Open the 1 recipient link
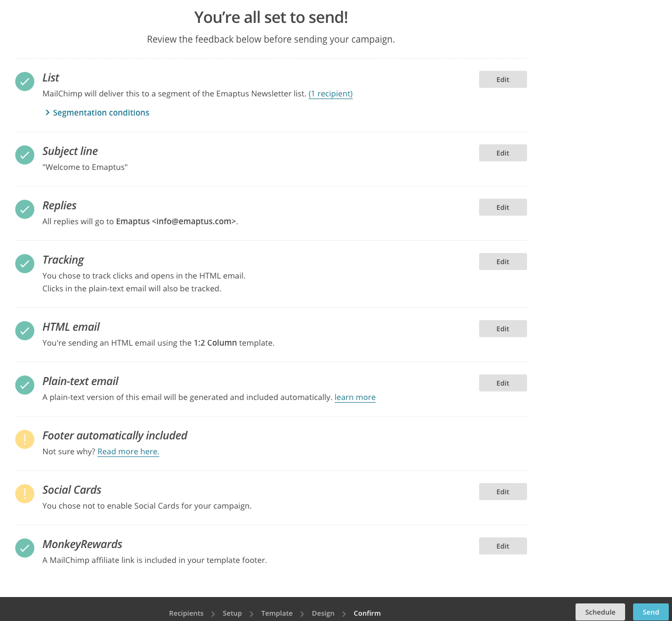Image resolution: width=672 pixels, height=621 pixels. coord(330,94)
